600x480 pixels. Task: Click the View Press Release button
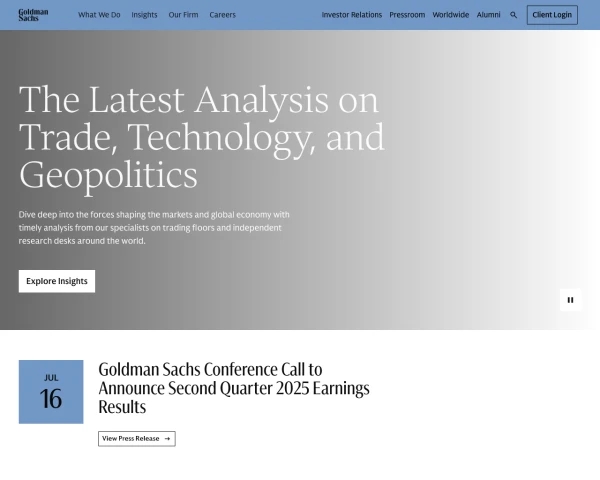coord(137,439)
